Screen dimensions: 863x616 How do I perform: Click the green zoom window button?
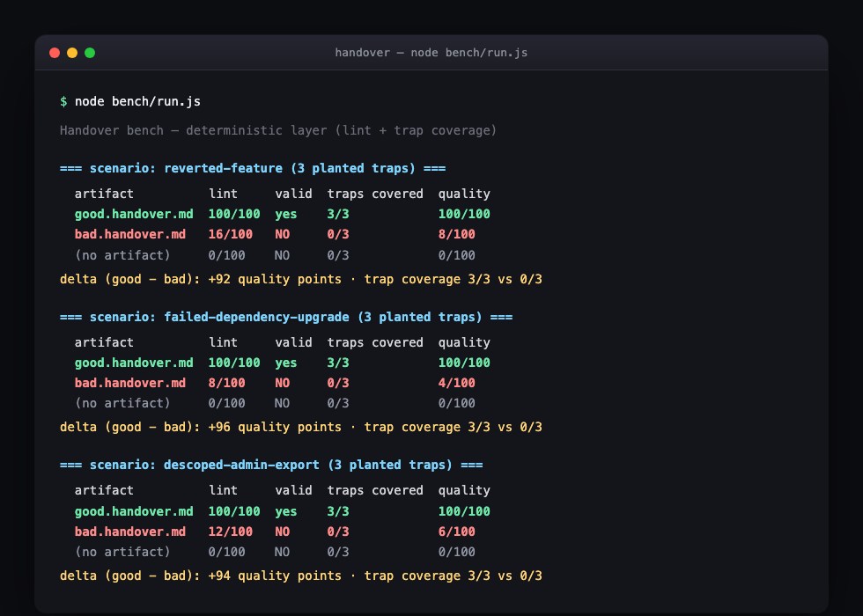(x=90, y=53)
